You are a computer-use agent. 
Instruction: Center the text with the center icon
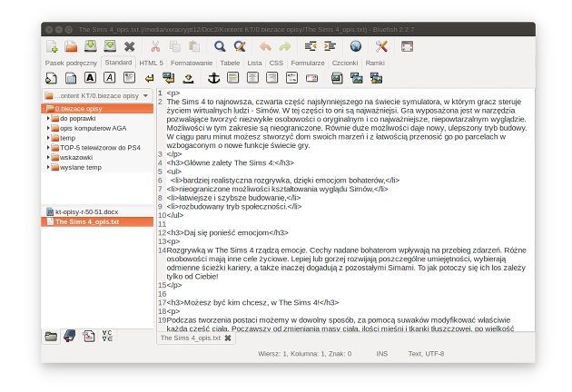252,78
